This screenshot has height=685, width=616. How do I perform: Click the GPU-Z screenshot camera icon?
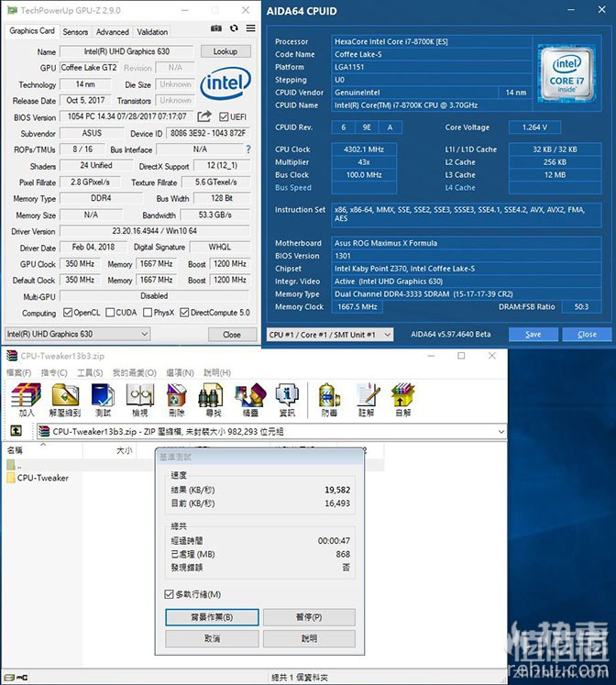pyautogui.click(x=216, y=28)
